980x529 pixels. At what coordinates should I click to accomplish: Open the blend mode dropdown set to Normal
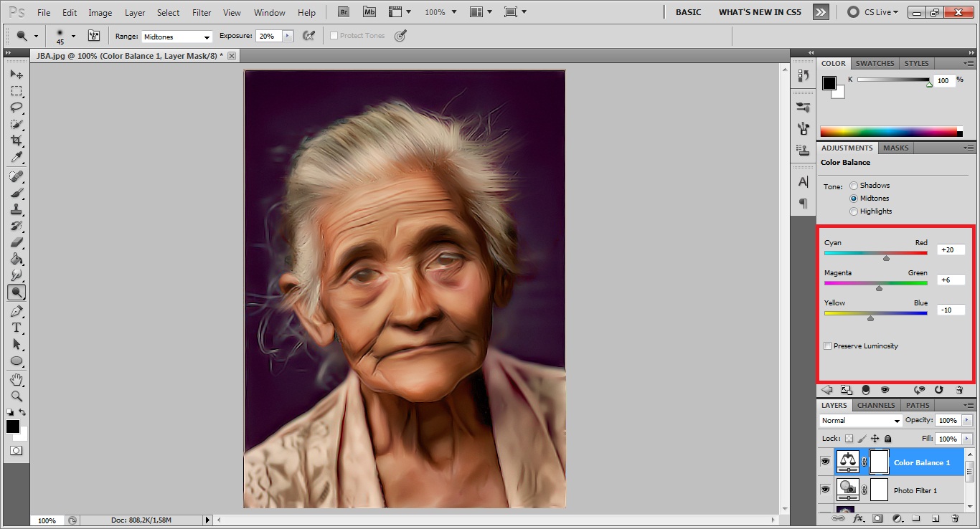pyautogui.click(x=860, y=421)
